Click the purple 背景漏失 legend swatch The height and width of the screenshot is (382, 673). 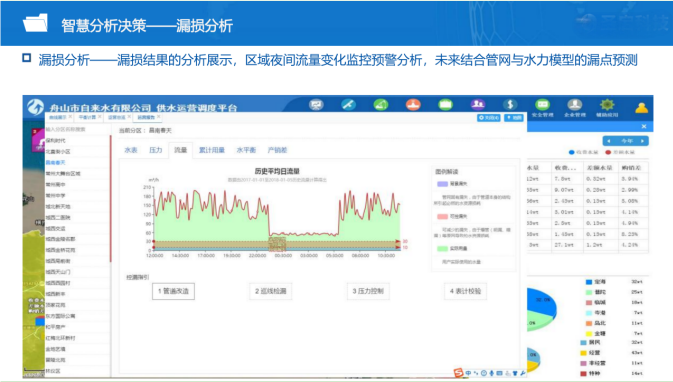(x=443, y=184)
